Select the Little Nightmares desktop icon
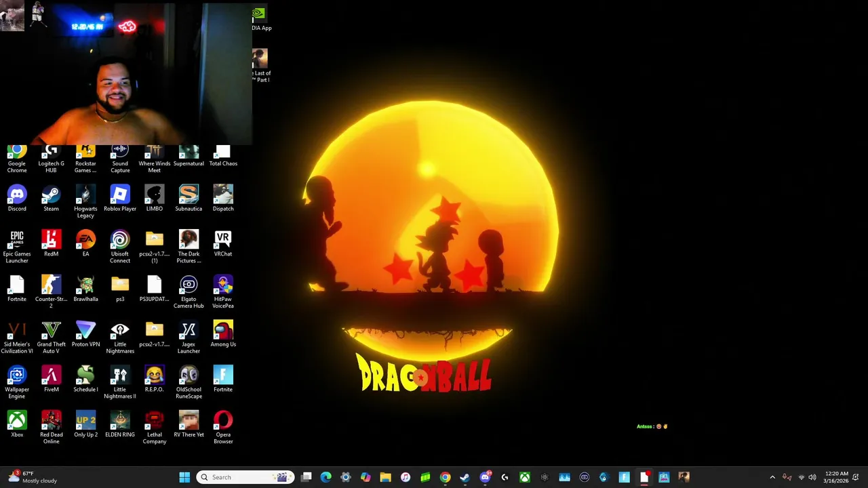The height and width of the screenshot is (488, 868). (x=120, y=338)
